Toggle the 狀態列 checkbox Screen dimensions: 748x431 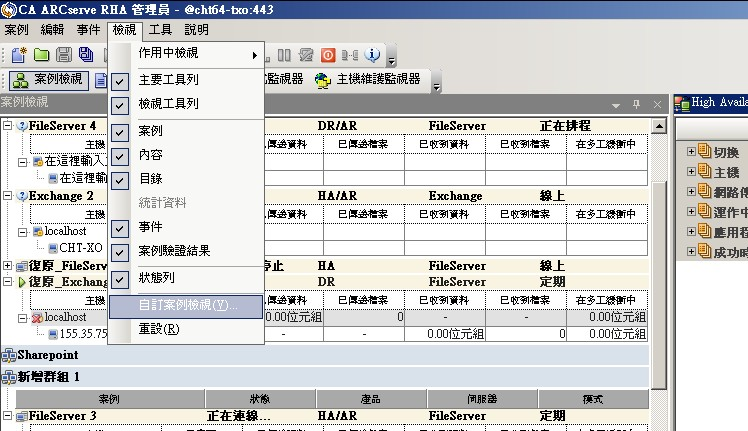point(120,280)
